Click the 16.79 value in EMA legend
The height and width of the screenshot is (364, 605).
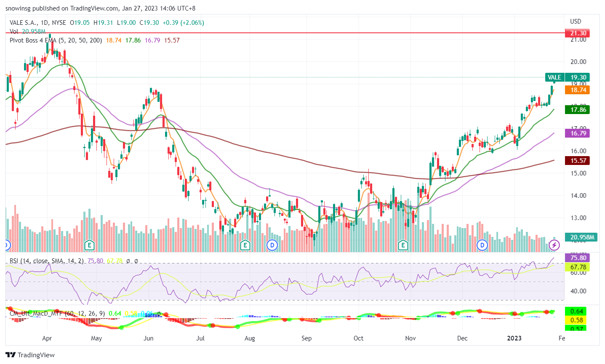[x=152, y=40]
